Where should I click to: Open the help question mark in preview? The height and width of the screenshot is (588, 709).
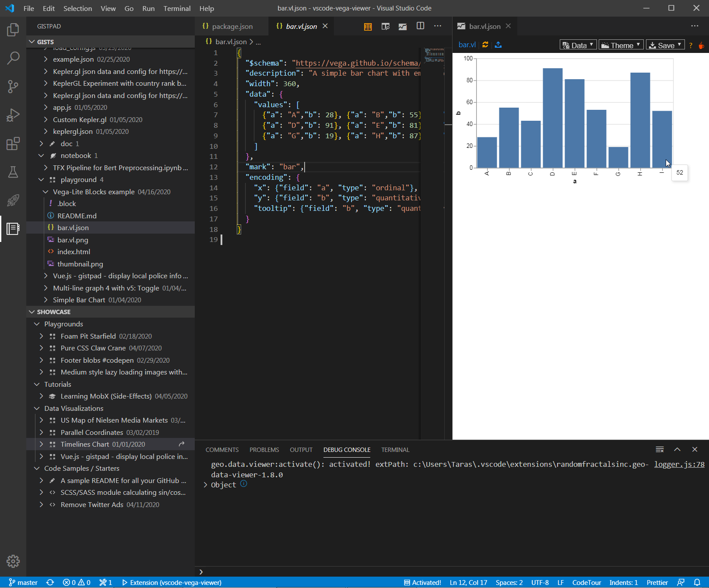pyautogui.click(x=691, y=45)
